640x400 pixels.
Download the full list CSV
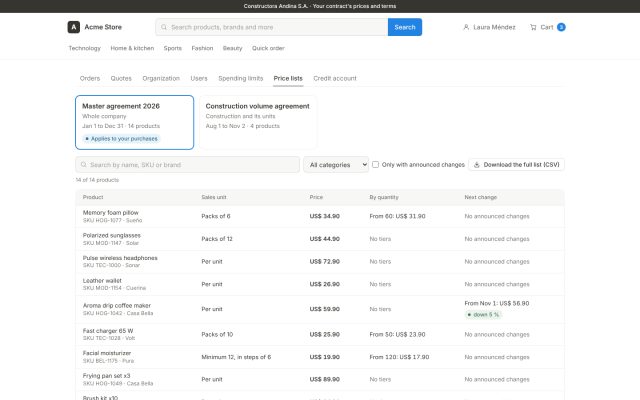click(517, 165)
